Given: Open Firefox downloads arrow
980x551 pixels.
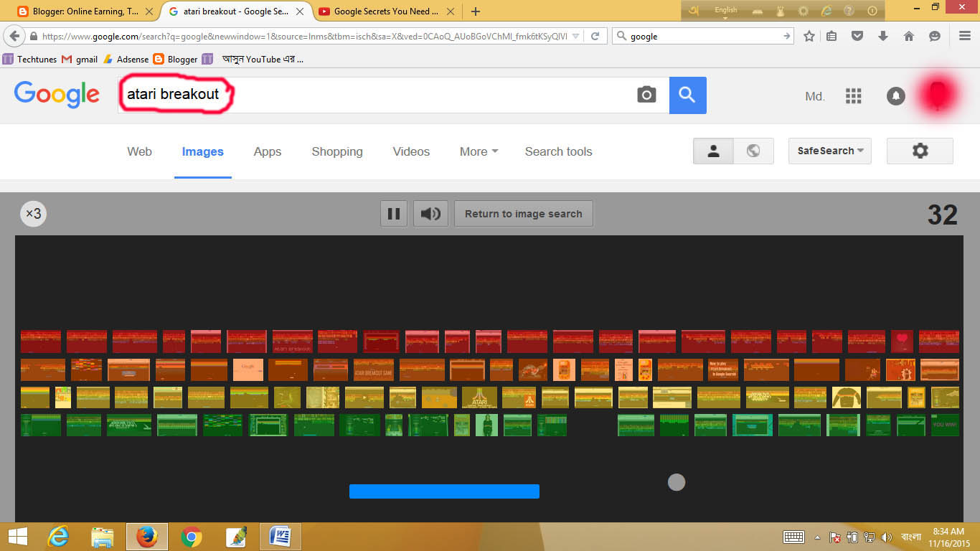Looking at the screenshot, I should 883,36.
